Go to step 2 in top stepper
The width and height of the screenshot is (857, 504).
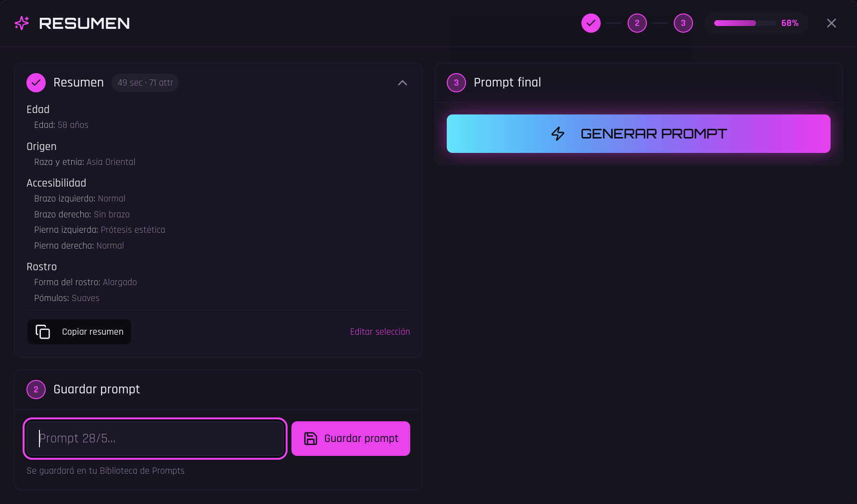[637, 23]
